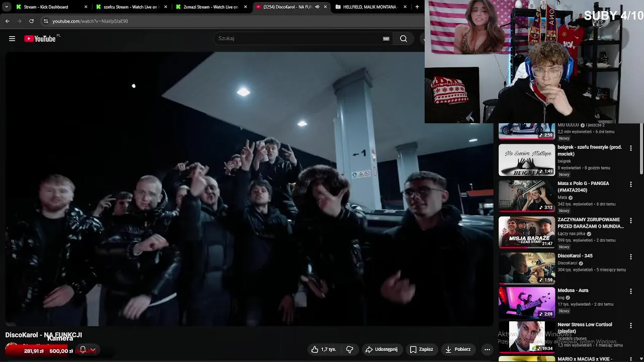Dislike the video with thumbs down
The image size is (644, 362).
click(x=350, y=349)
